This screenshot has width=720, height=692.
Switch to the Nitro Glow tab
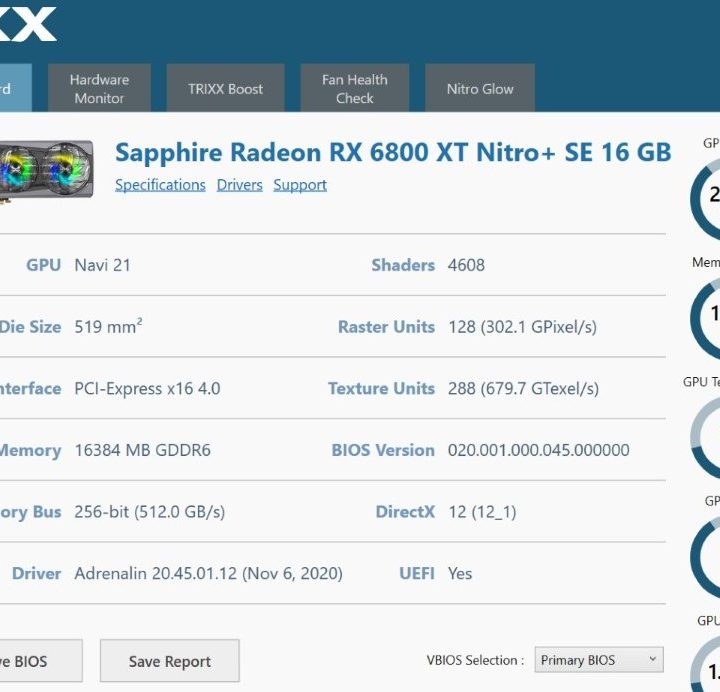tap(480, 88)
